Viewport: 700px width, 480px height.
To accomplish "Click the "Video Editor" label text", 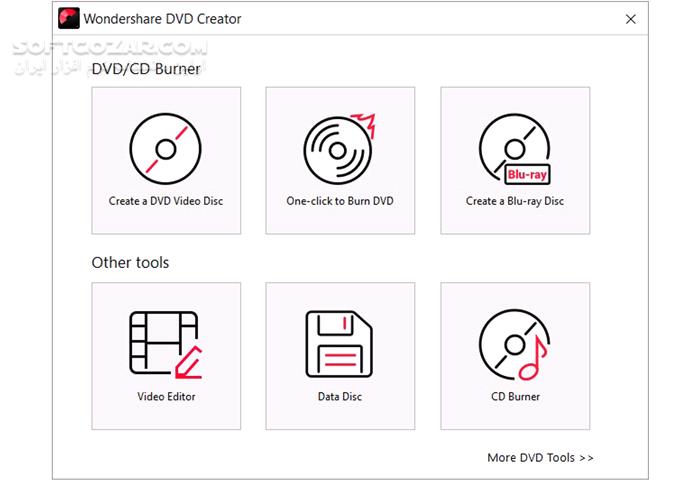I will click(x=166, y=397).
